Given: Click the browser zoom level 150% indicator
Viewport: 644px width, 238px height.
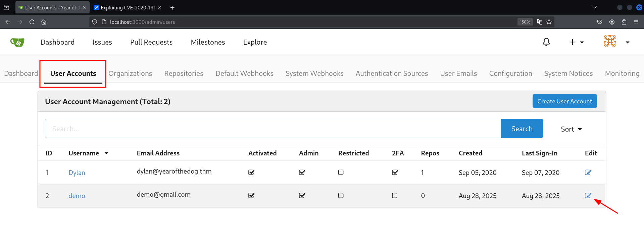Looking at the screenshot, I should [x=525, y=22].
